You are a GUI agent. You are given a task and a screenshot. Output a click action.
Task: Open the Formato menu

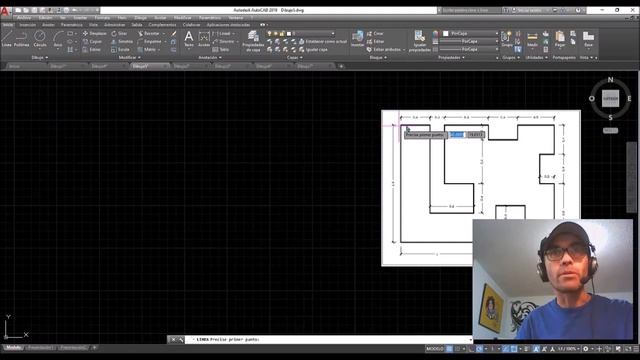coord(102,18)
